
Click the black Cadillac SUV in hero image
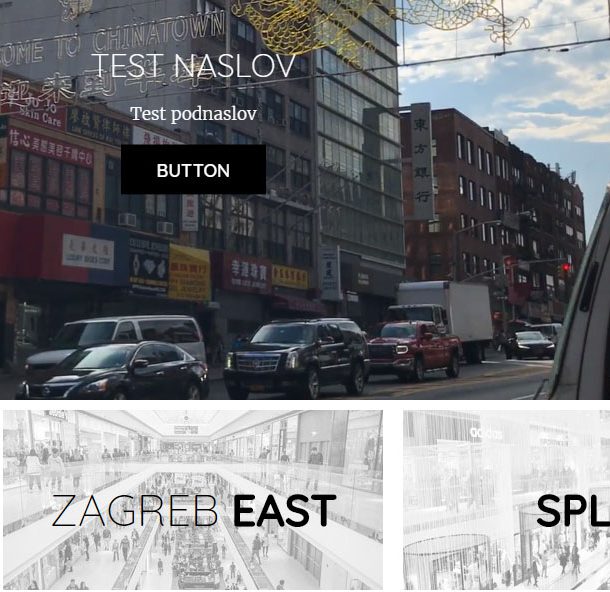(296, 358)
